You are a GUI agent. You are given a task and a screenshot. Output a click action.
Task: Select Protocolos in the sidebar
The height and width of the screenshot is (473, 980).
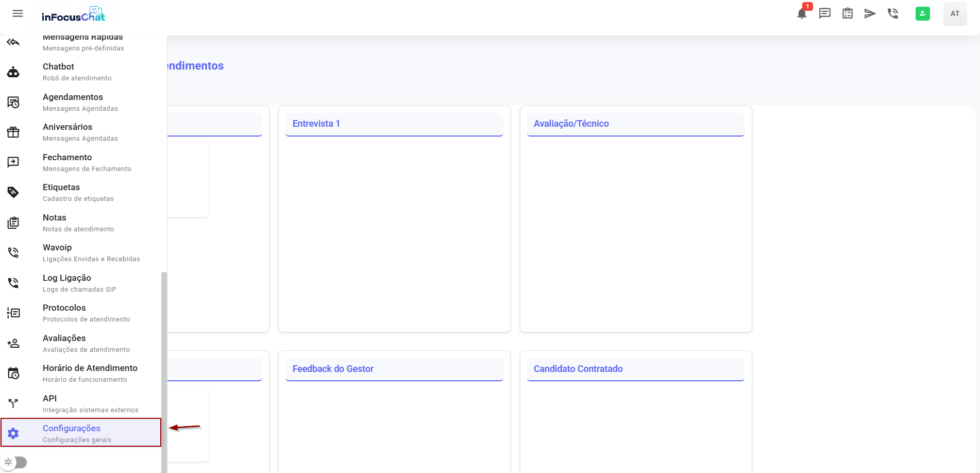click(64, 313)
